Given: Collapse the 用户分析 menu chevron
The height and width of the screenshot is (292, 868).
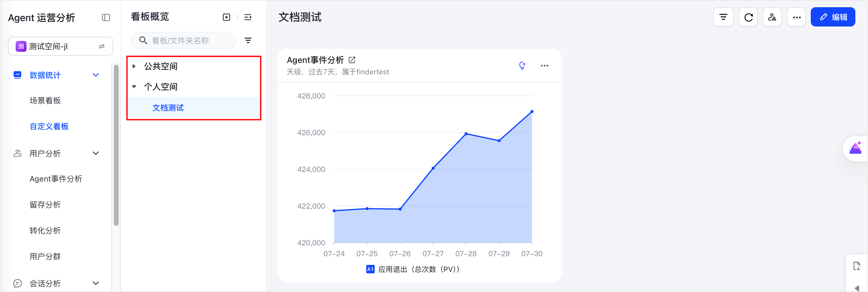Looking at the screenshot, I should (x=96, y=153).
